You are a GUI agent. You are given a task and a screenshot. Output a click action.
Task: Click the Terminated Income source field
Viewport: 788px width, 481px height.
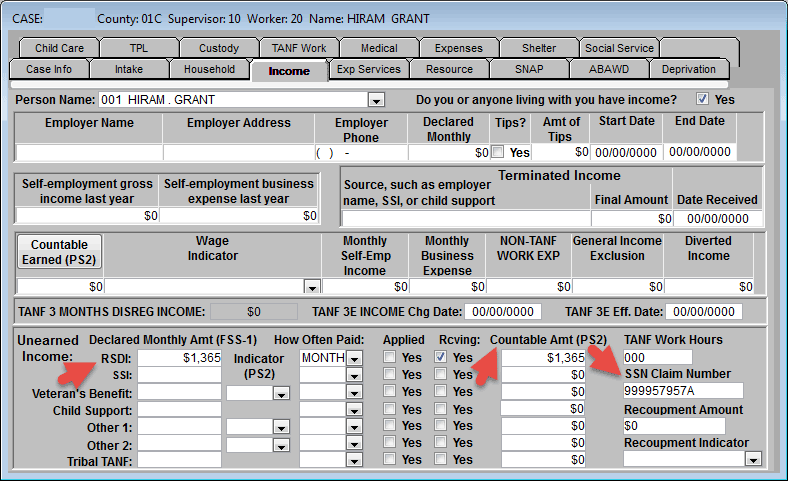[x=466, y=219]
